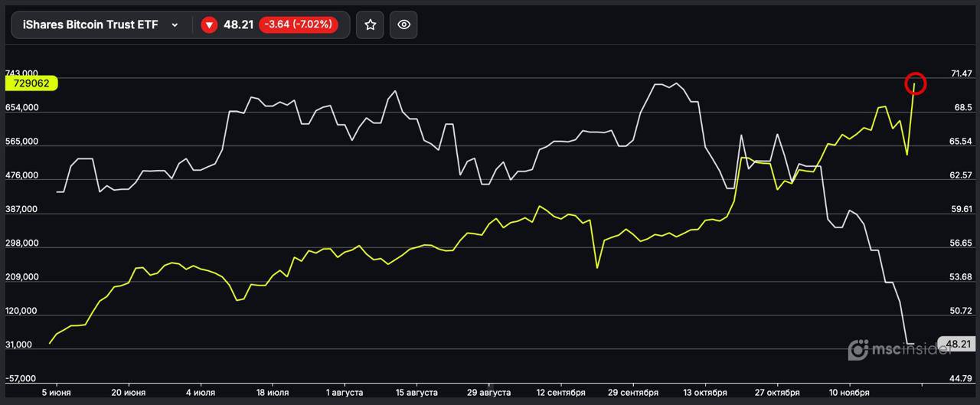Select the 29 сентября date label
The image size is (980, 405).
click(x=632, y=393)
